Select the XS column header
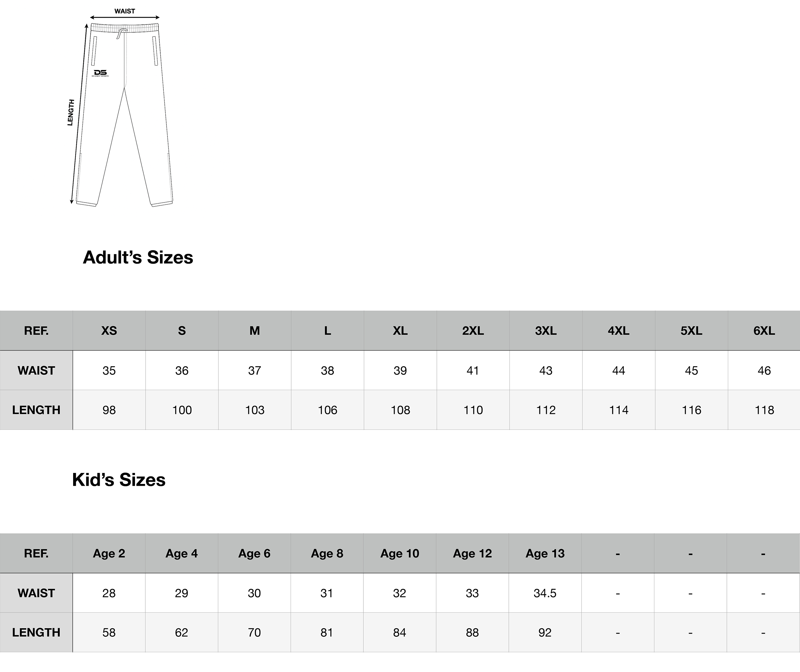Image resolution: width=800 pixels, height=672 pixels. tap(109, 331)
